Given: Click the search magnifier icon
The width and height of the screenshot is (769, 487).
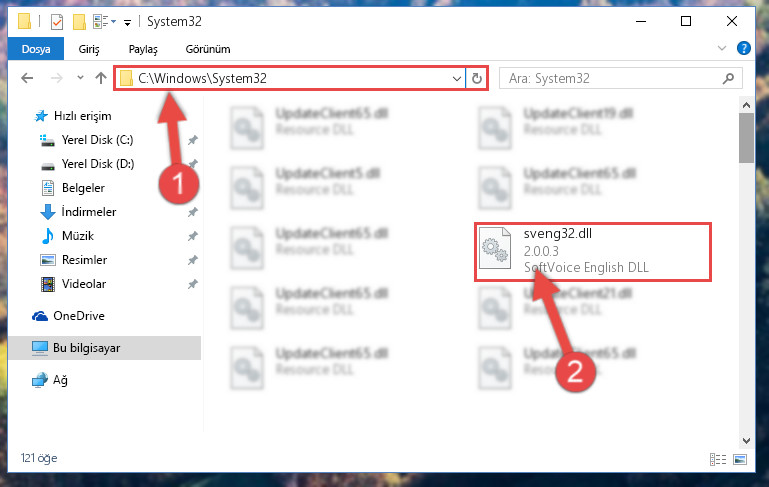Looking at the screenshot, I should tap(728, 78).
